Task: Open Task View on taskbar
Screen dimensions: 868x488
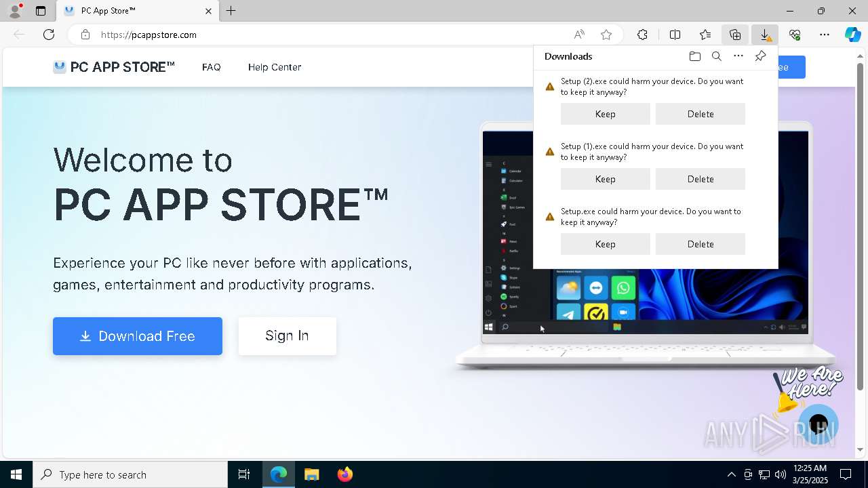Action: [244, 474]
